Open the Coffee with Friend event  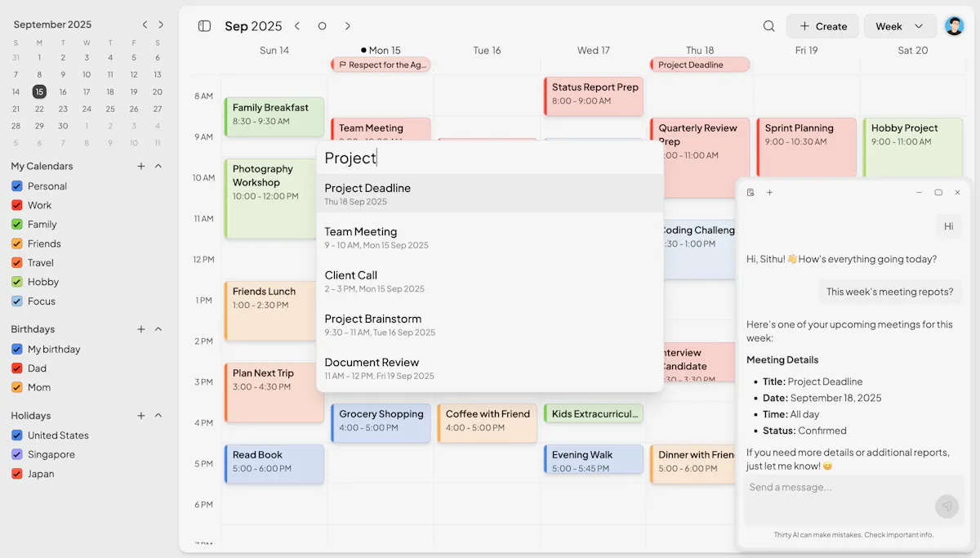point(488,423)
